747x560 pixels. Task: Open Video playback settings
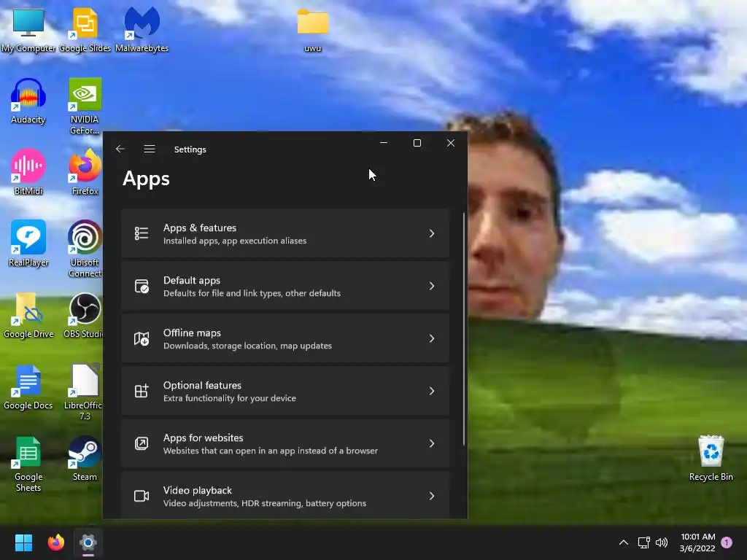click(x=285, y=495)
